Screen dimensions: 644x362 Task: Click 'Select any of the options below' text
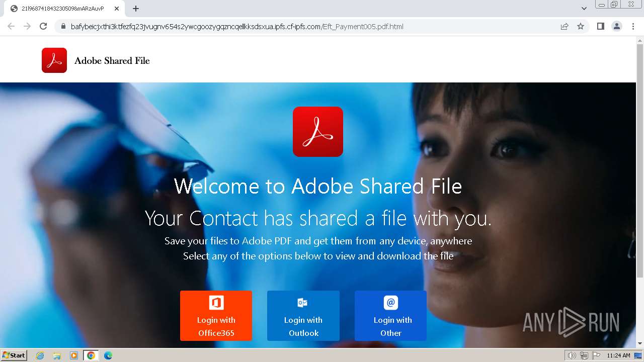[318, 256]
